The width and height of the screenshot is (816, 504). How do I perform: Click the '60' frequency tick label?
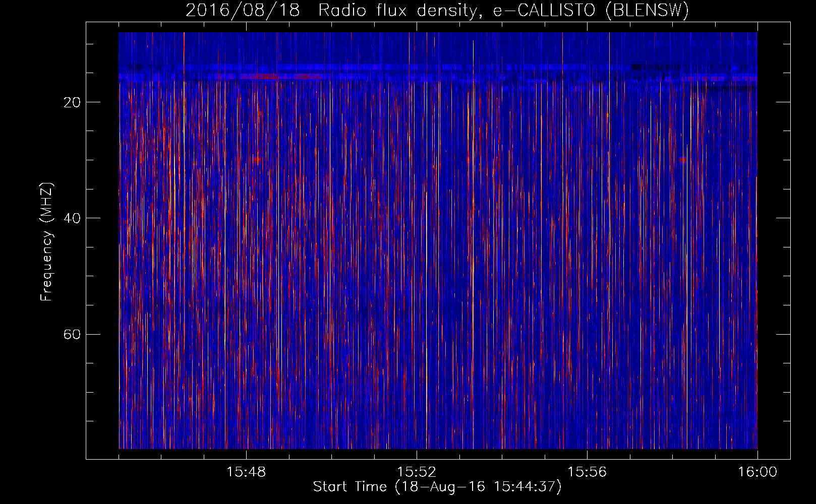[72, 334]
